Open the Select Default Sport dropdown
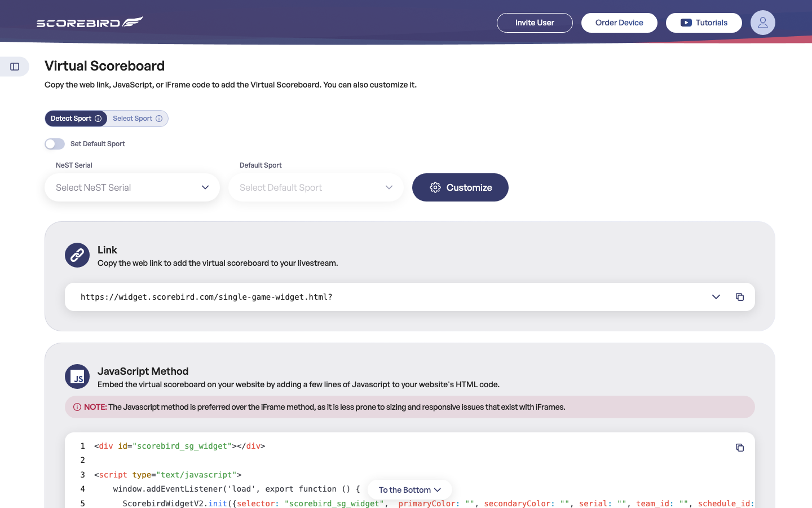 click(x=316, y=187)
